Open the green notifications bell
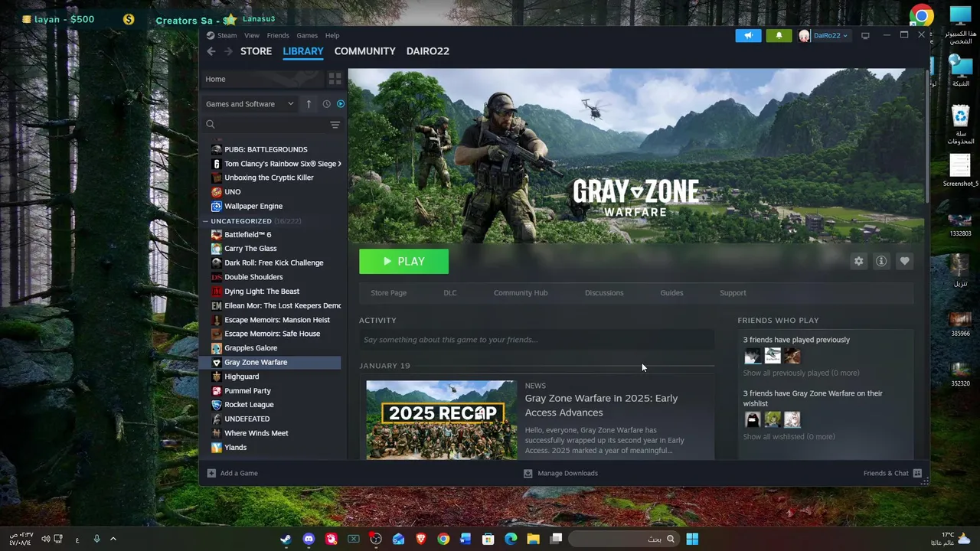 (x=779, y=35)
